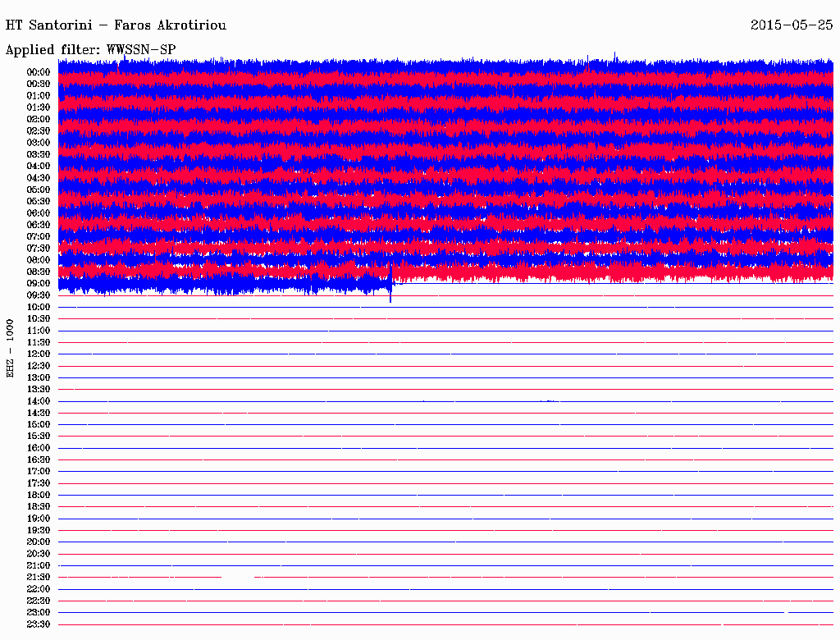Click the station title HT Santorini – Faros Akrotiriou
The width and height of the screenshot is (840, 640).
pyautogui.click(x=116, y=25)
